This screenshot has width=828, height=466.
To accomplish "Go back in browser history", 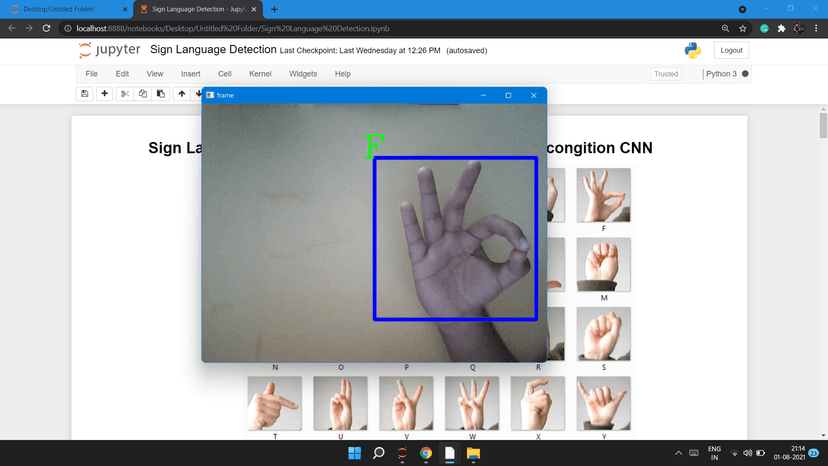I will [12, 29].
